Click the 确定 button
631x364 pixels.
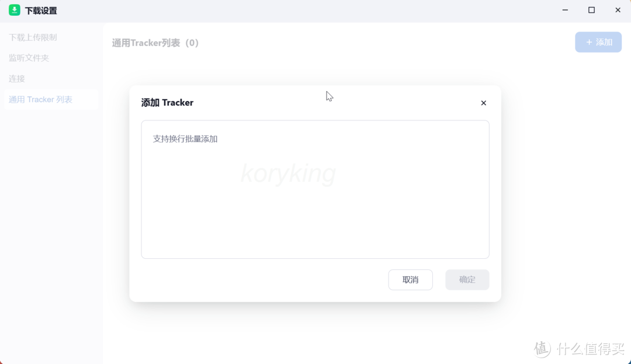pyautogui.click(x=467, y=280)
